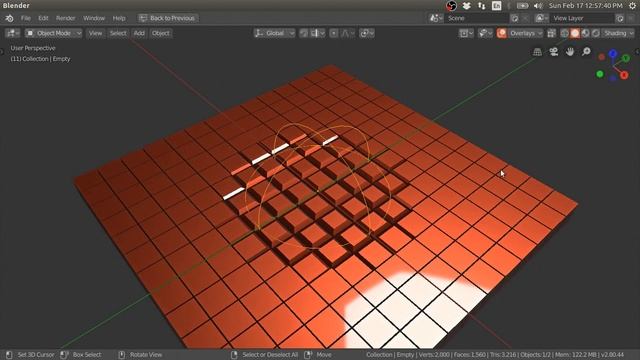Image resolution: width=640 pixels, height=360 pixels.
Task: Click the View Layer name field
Action: pos(582,18)
